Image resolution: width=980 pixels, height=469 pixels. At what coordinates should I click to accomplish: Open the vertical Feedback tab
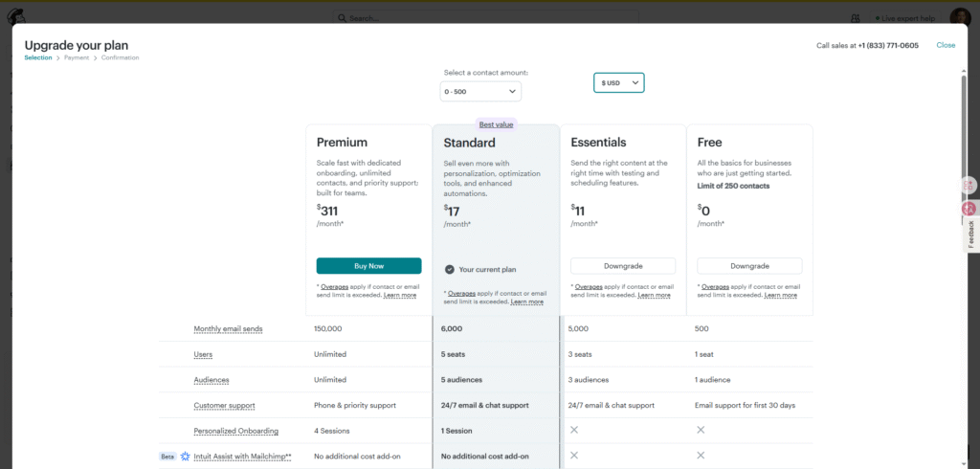[970, 234]
